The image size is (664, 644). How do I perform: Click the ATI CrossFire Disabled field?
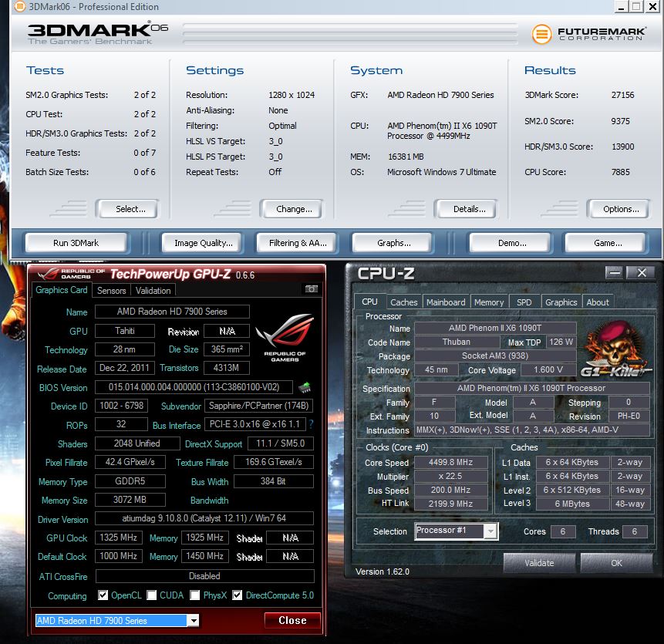[205, 576]
